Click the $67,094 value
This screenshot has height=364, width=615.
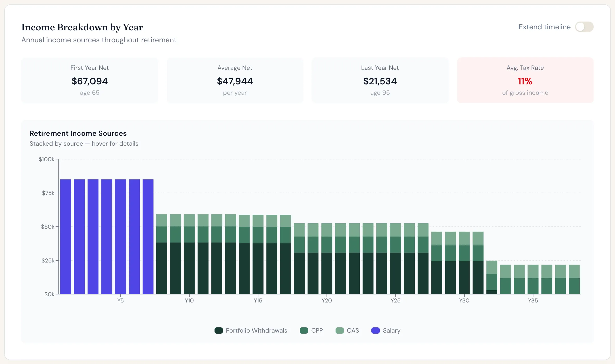[90, 81]
